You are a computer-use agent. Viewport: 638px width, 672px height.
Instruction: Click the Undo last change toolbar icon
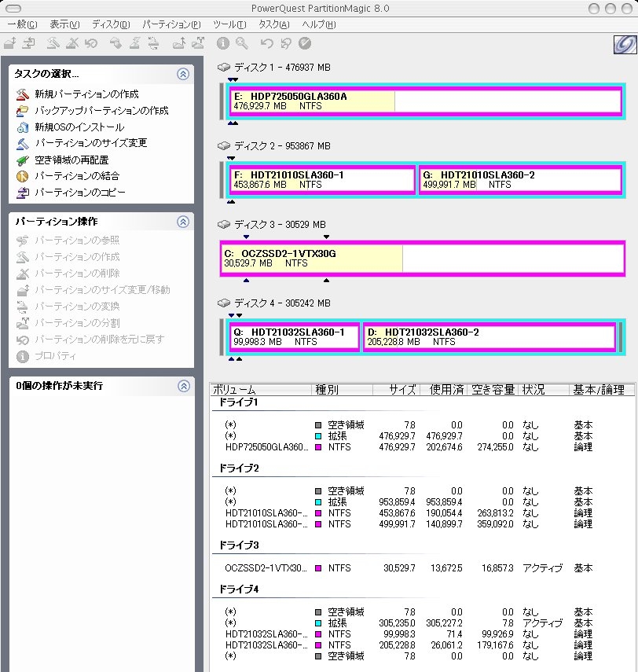[266, 43]
